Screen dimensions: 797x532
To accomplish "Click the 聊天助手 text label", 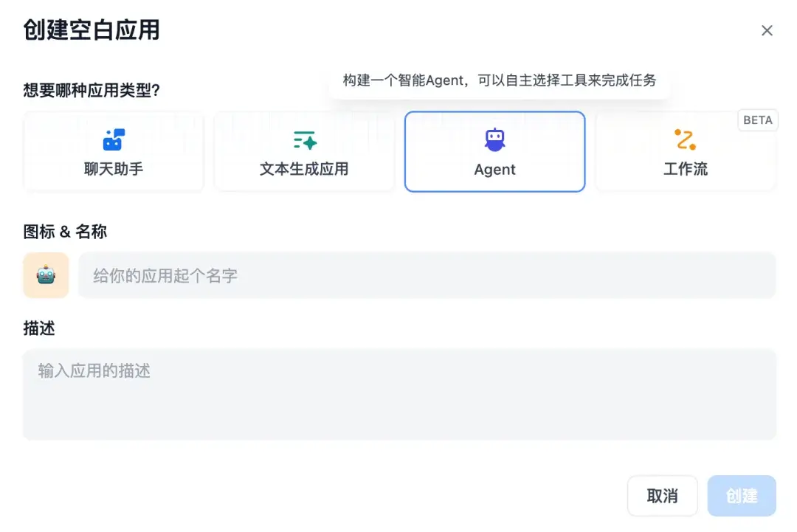I will coord(114,170).
